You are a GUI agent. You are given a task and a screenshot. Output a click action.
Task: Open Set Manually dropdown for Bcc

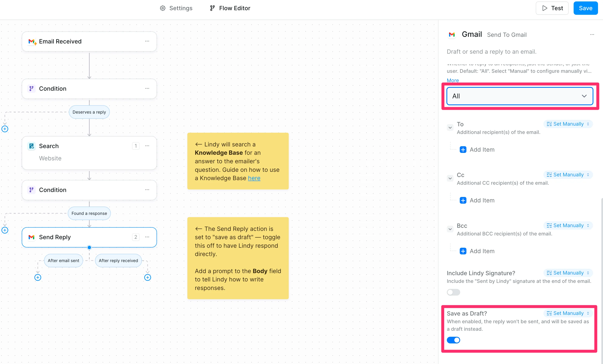pos(568,225)
